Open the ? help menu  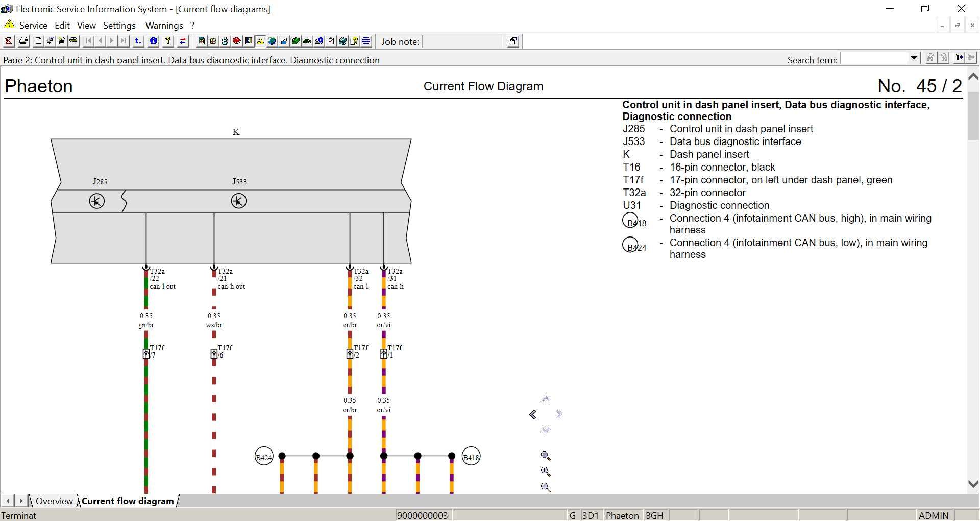tap(192, 25)
